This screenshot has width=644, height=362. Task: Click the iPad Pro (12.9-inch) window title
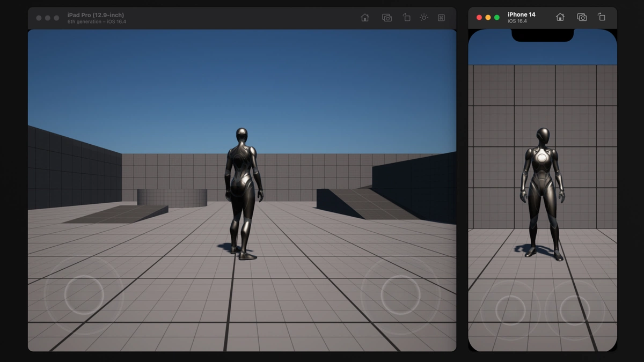[96, 15]
